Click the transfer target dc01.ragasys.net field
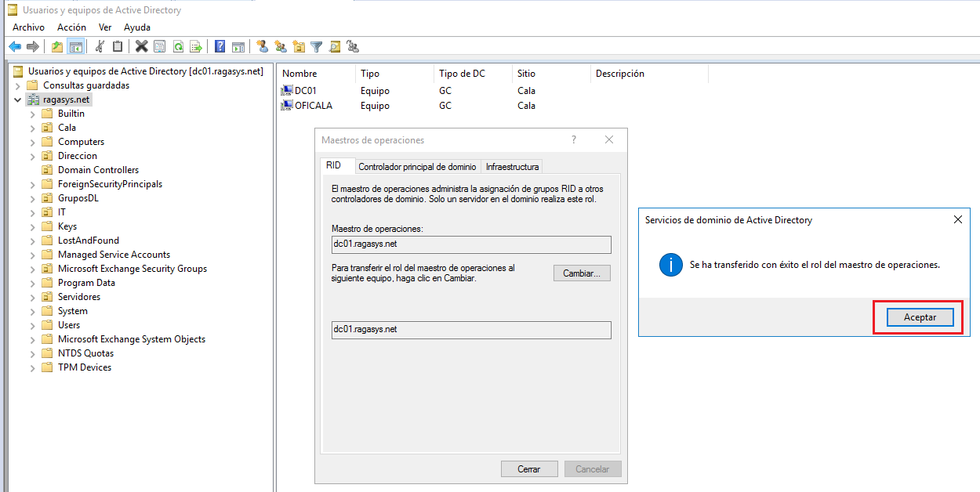 (471, 330)
